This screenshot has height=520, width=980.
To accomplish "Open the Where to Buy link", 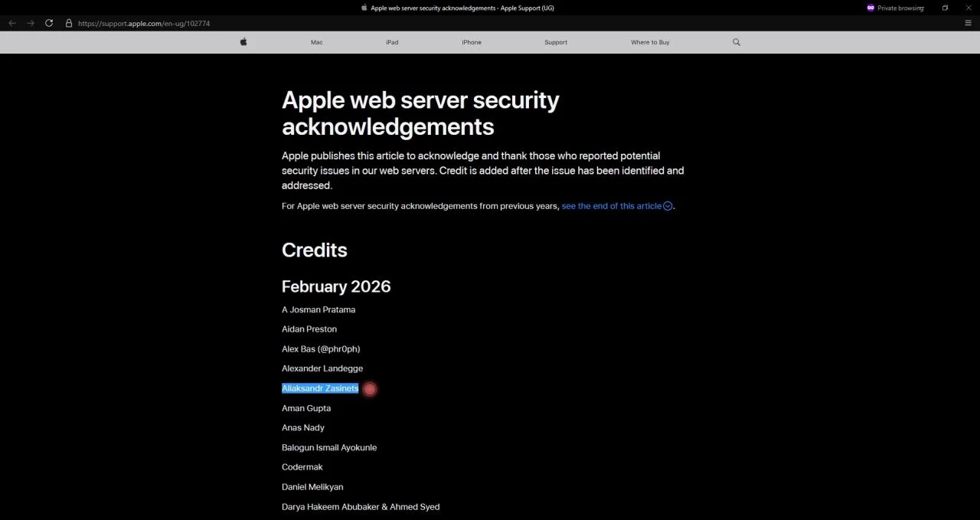I will 650,42.
